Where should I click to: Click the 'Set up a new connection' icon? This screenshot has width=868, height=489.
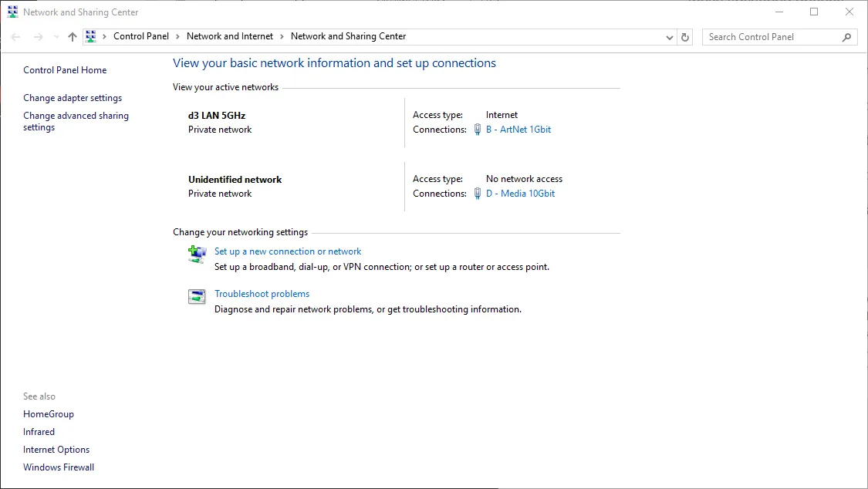[x=198, y=254]
